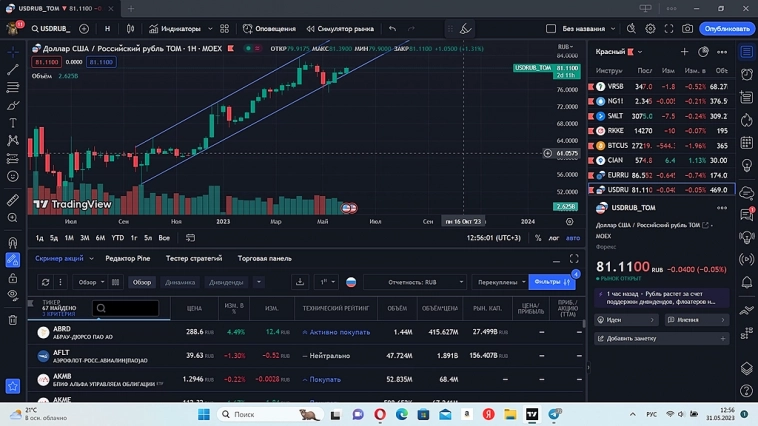Add symbol to watchlist with plus icon
Viewport: 758px width, 426px height.
coord(684,52)
